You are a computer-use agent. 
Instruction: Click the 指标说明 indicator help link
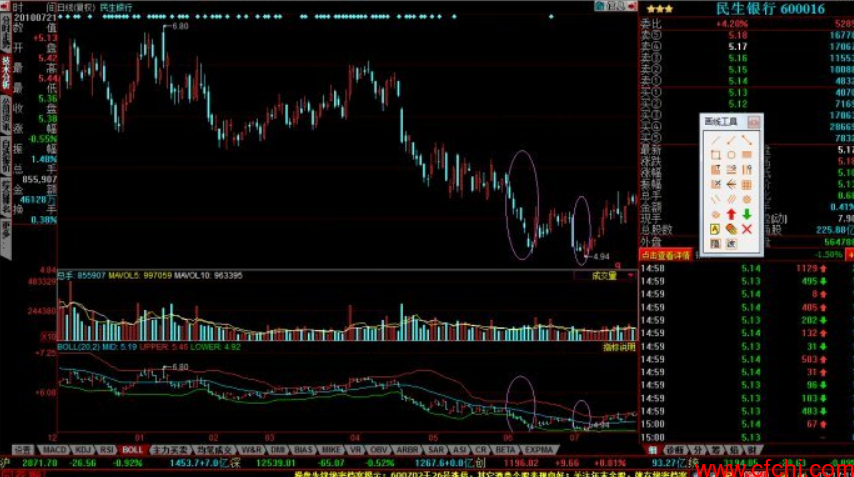coord(619,347)
